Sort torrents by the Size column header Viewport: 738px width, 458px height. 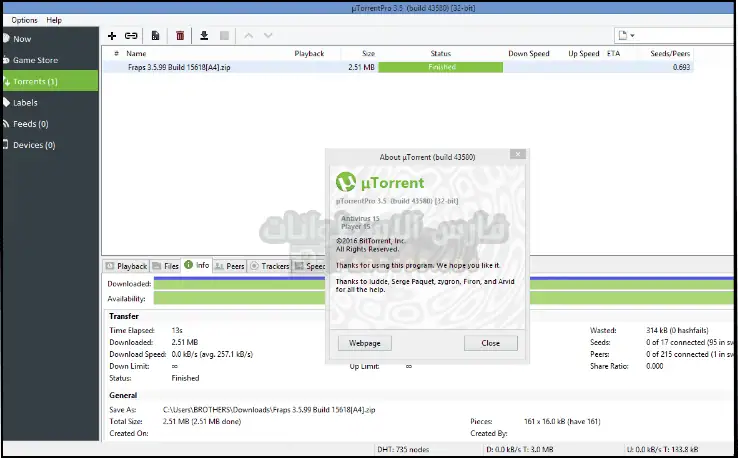(368, 53)
